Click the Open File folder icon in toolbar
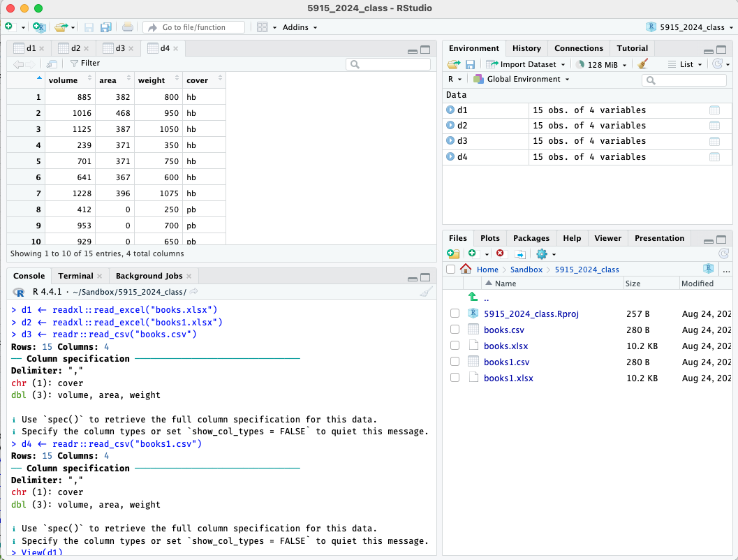This screenshot has height=560, width=738. [61, 27]
